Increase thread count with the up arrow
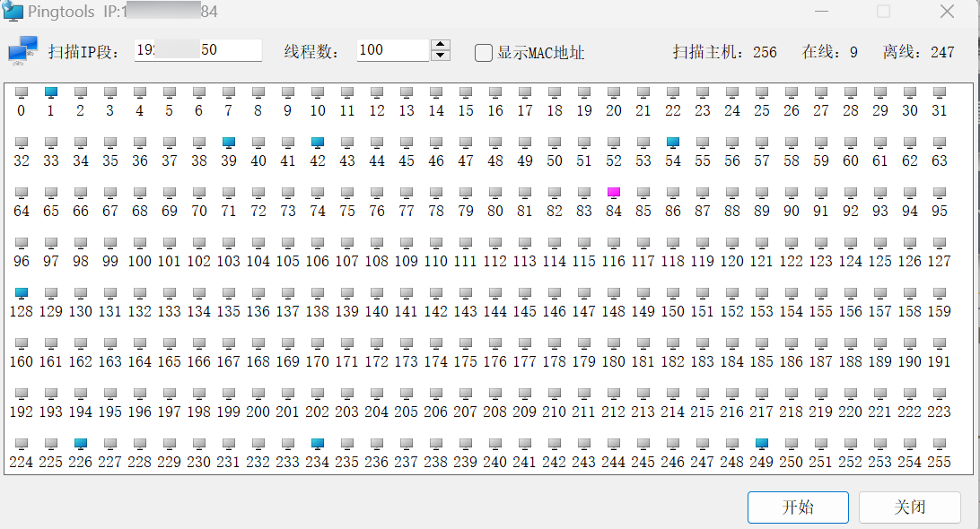 click(440, 46)
